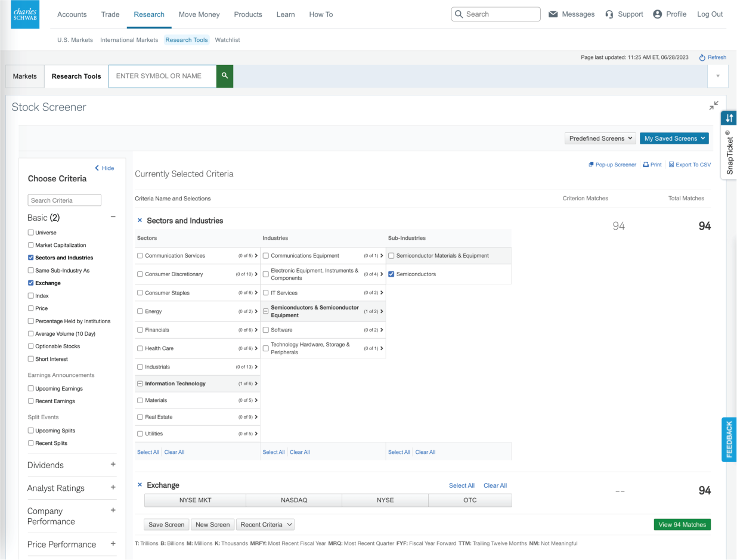Screen dimensions: 737x560
Task: Click the Enter Symbol or Name field
Action: 162,76
